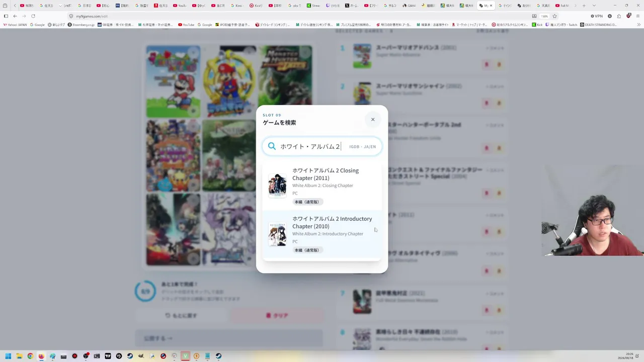Click first Steam icon in taskbar
The image size is (644, 362).
point(130,356)
